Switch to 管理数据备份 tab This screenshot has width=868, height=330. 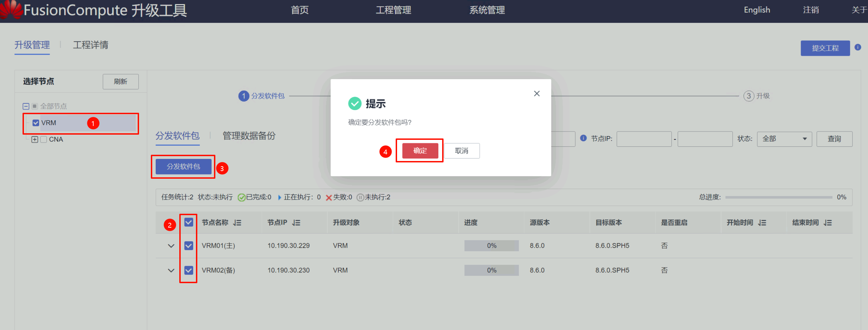(x=249, y=136)
